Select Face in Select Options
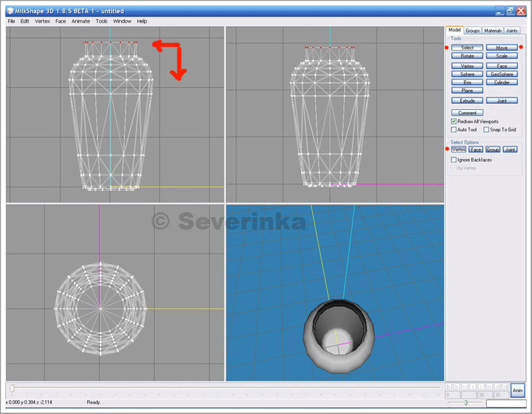The height and width of the screenshot is (414, 532). tap(475, 150)
